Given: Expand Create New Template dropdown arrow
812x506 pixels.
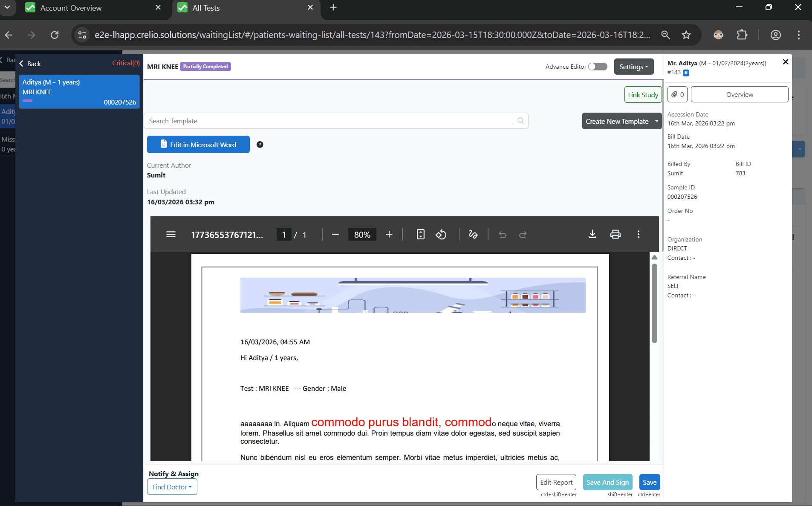Looking at the screenshot, I should [x=657, y=121].
